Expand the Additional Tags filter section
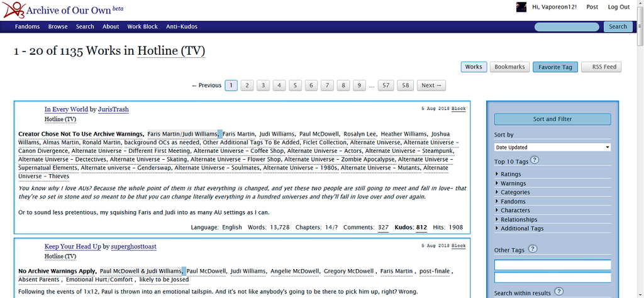644x298 pixels. tap(521, 228)
